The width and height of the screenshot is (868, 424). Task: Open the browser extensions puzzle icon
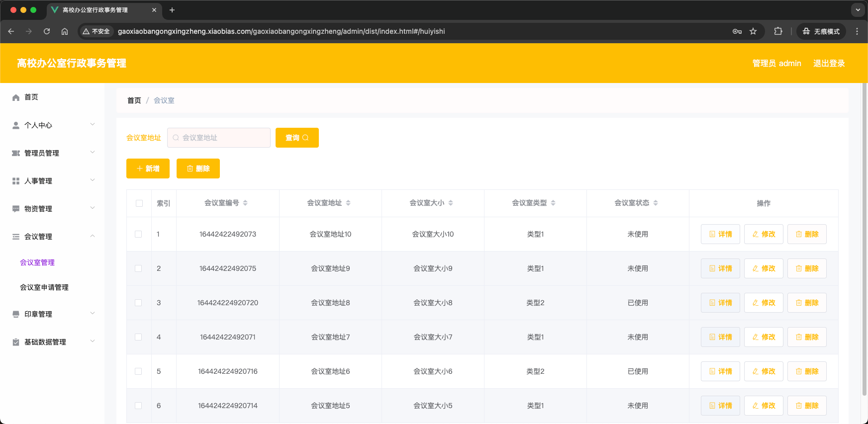[778, 31]
